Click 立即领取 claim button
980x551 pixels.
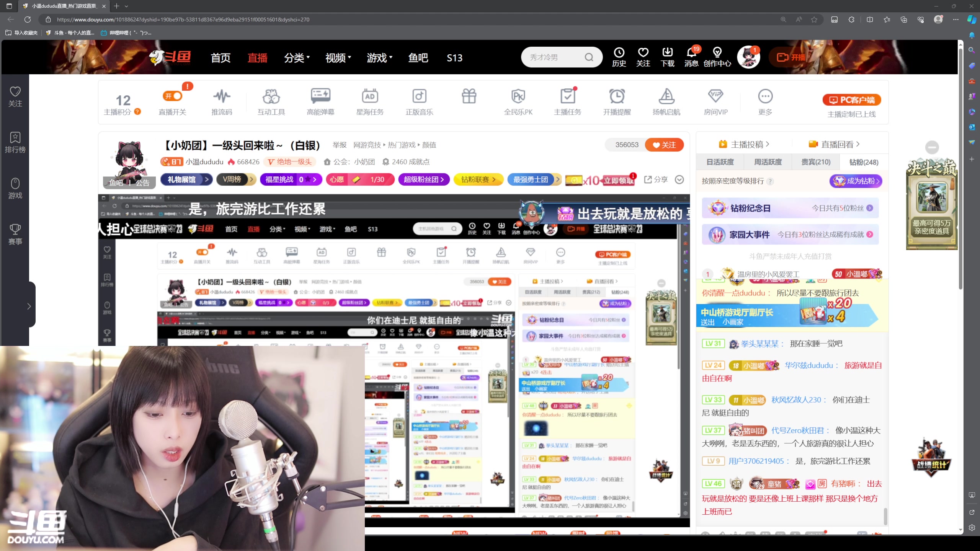(x=618, y=180)
